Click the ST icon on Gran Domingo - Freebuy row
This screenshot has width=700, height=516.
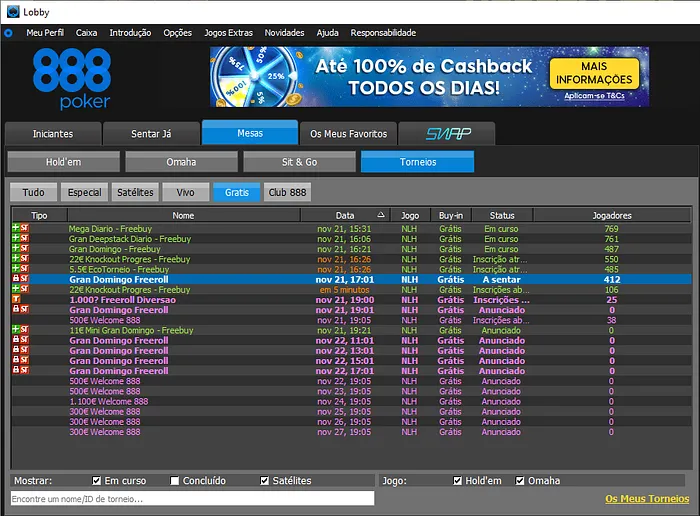(x=24, y=248)
